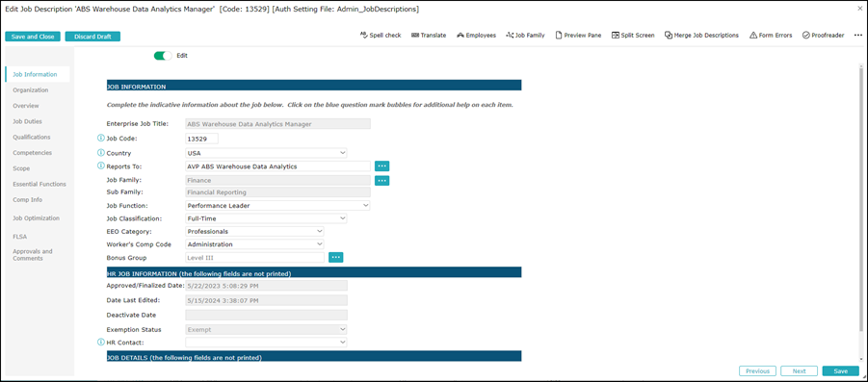Click the Deactivate Date field
Image resolution: width=868 pixels, height=382 pixels.
click(x=266, y=315)
